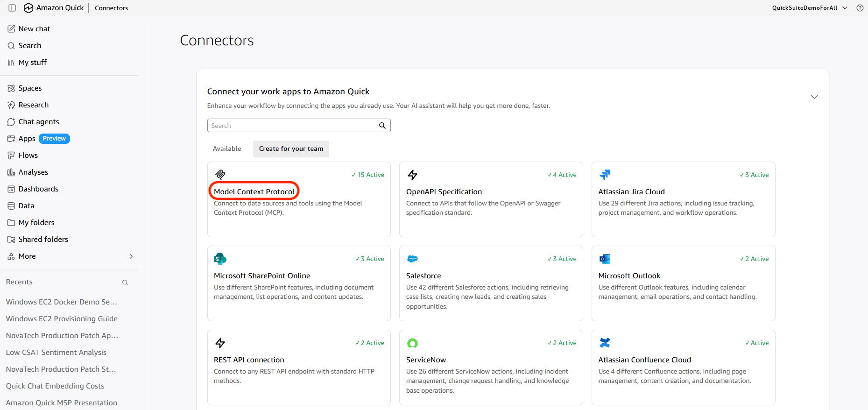Screen dimensions: 868x410
Task: Click the Amazon Quick logo icon
Action: [x=28, y=8]
